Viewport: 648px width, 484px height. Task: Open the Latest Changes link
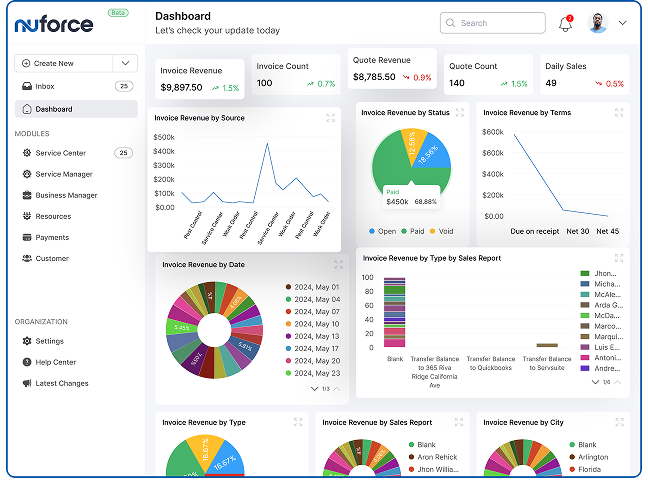61,383
